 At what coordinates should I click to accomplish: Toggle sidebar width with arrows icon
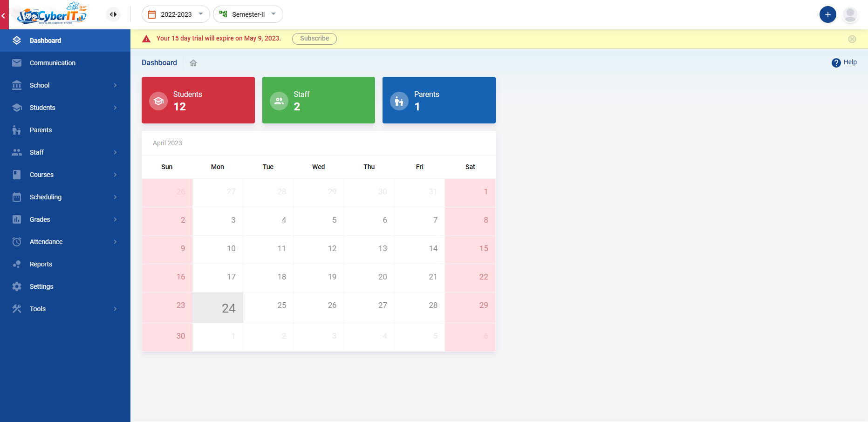113,14
